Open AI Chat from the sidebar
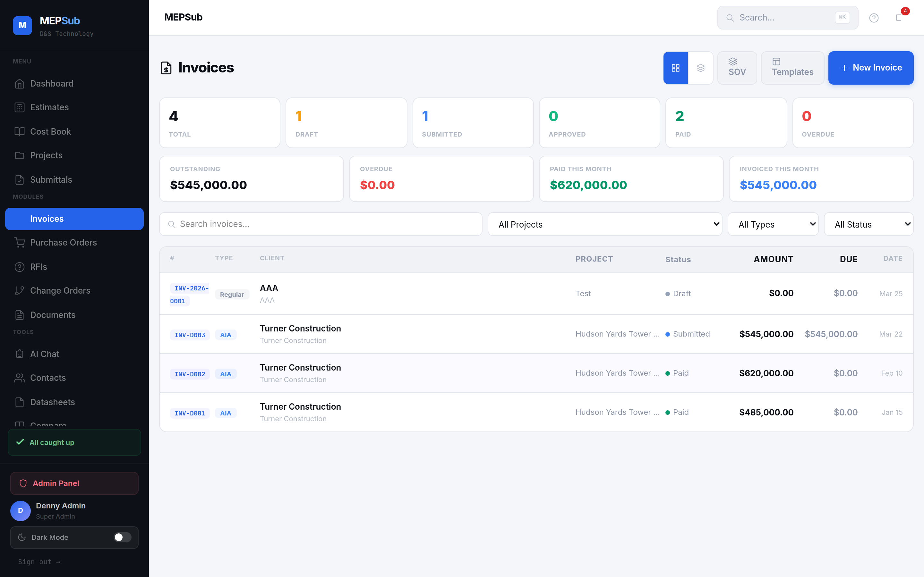Screen dimensions: 924x577 [44, 354]
